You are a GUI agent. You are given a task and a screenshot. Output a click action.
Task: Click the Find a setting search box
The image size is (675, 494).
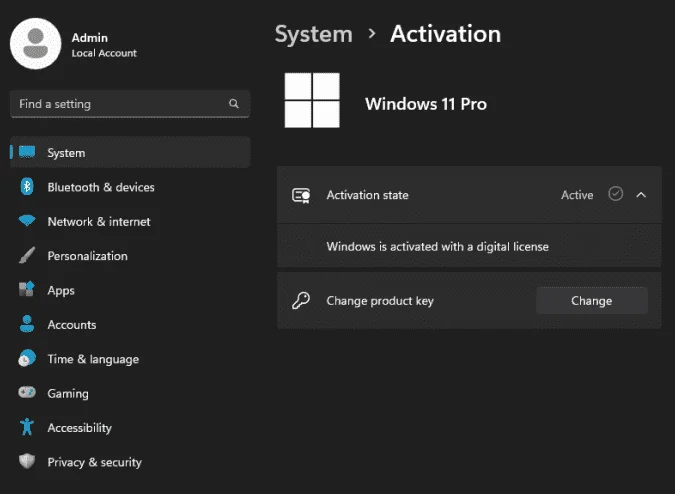[x=130, y=104]
